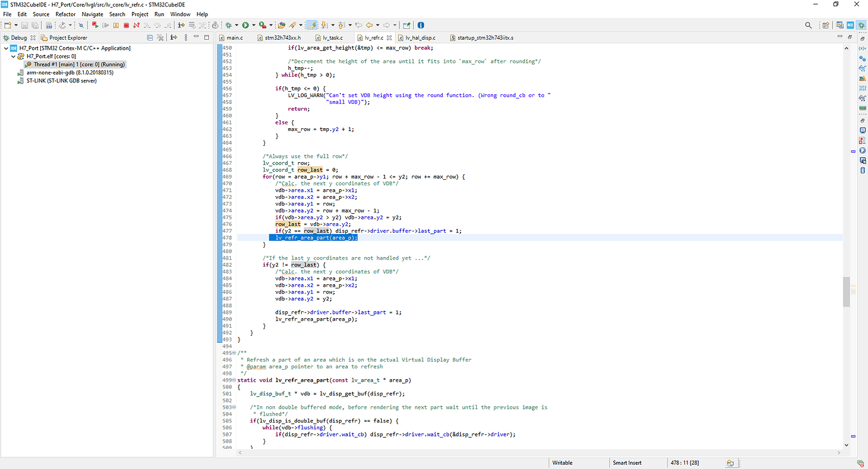Open the Run configurations dropdown arrow

click(253, 25)
